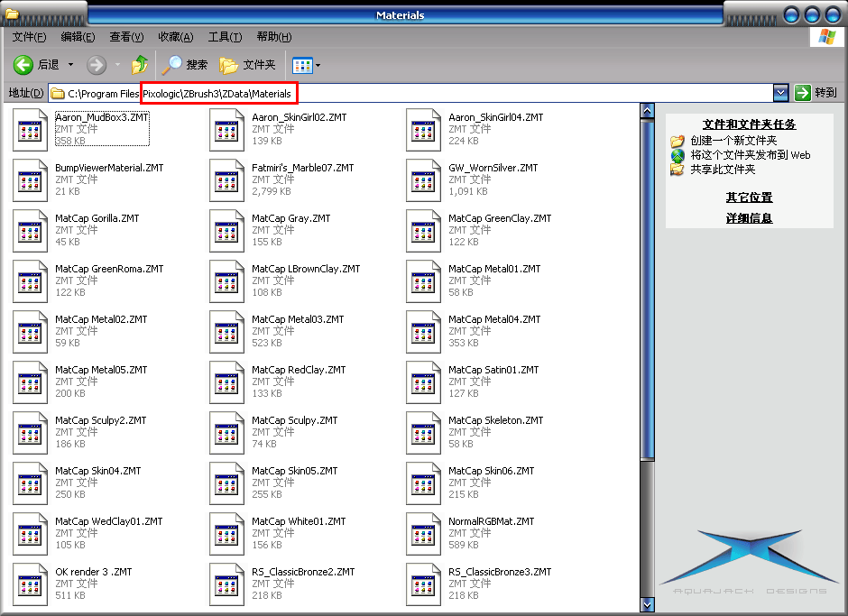Click 将这个文件夹发布到 Web link

(x=750, y=155)
